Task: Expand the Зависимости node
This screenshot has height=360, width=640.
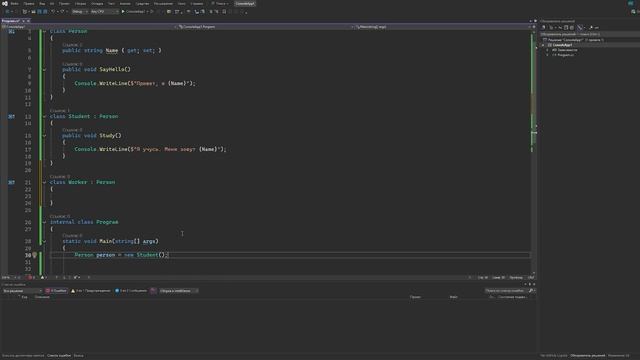Action: (548, 50)
